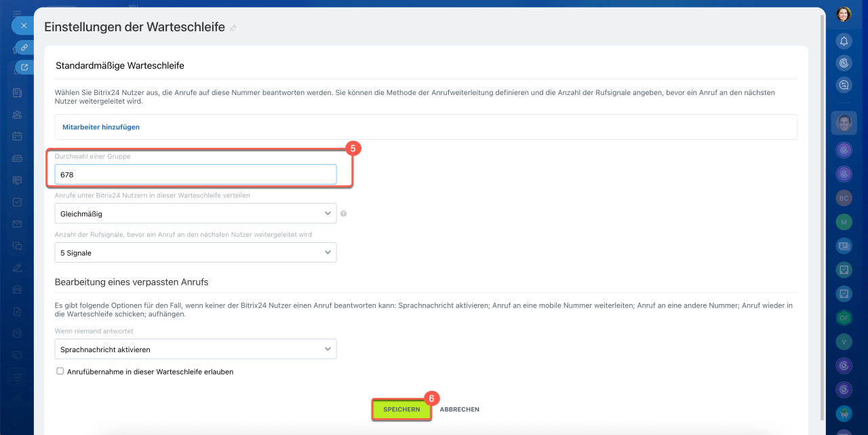Click the user profile avatar at top right
Screen dimensions: 868x435
tap(844, 14)
